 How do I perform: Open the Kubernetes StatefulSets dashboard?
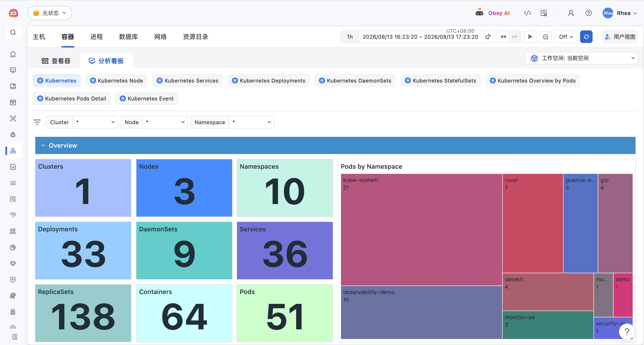[441, 81]
